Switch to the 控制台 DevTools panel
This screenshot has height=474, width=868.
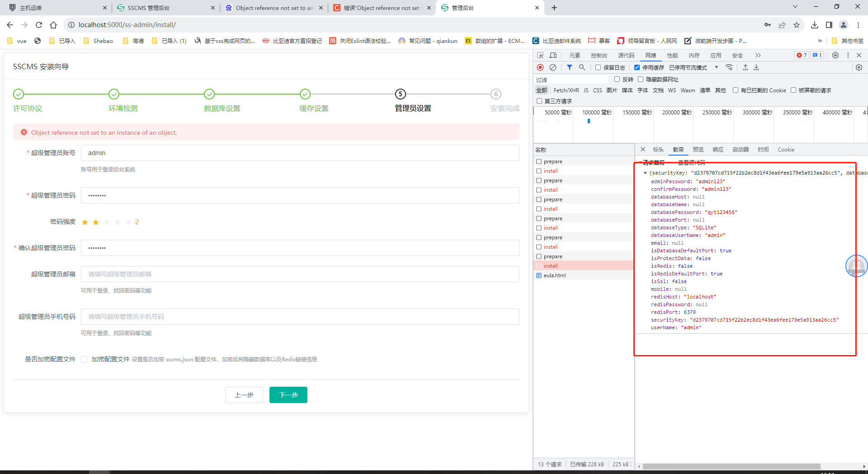(x=599, y=55)
